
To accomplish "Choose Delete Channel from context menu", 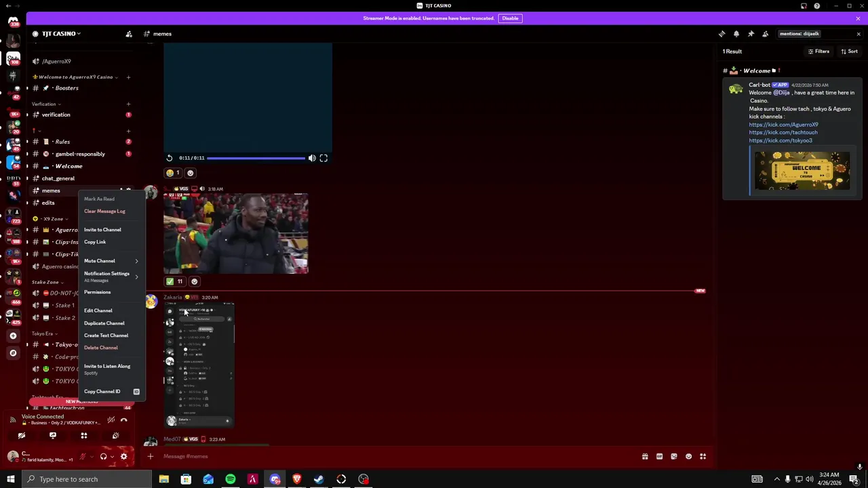I will pos(101,348).
